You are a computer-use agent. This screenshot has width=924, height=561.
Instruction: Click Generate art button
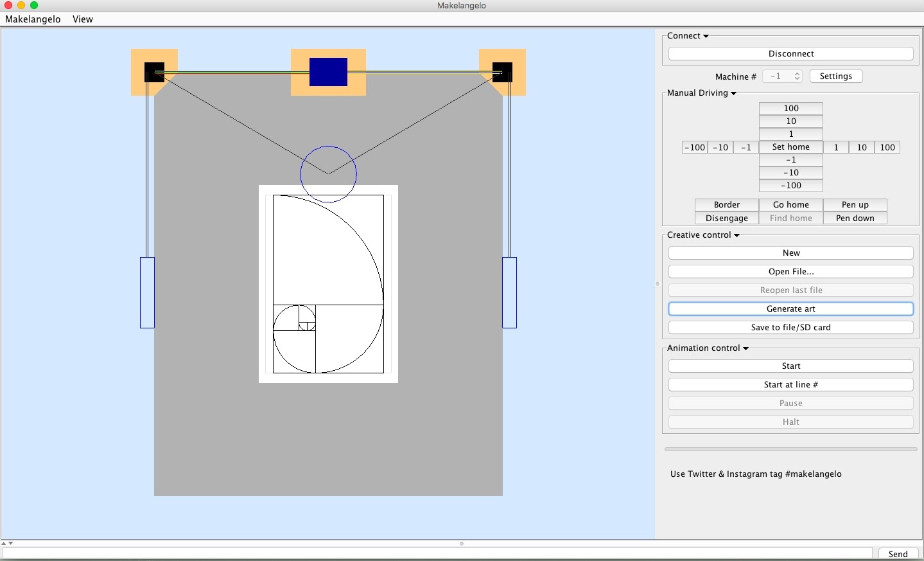[791, 309]
